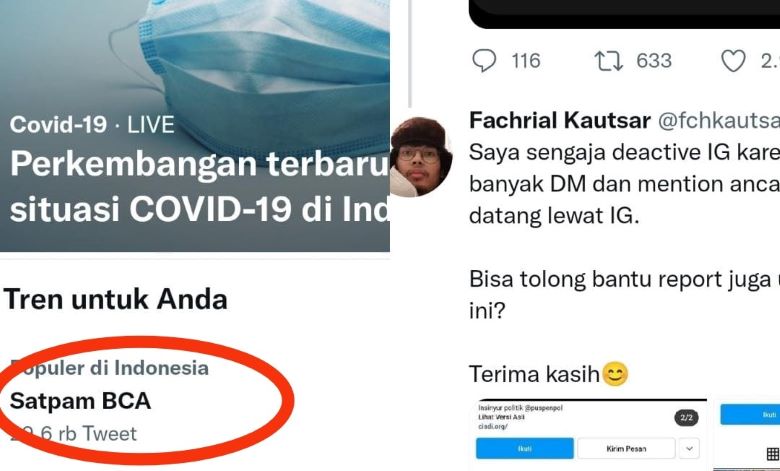Retweet using the arrows icon
Image resolution: width=780 pixels, height=471 pixels.
608,61
